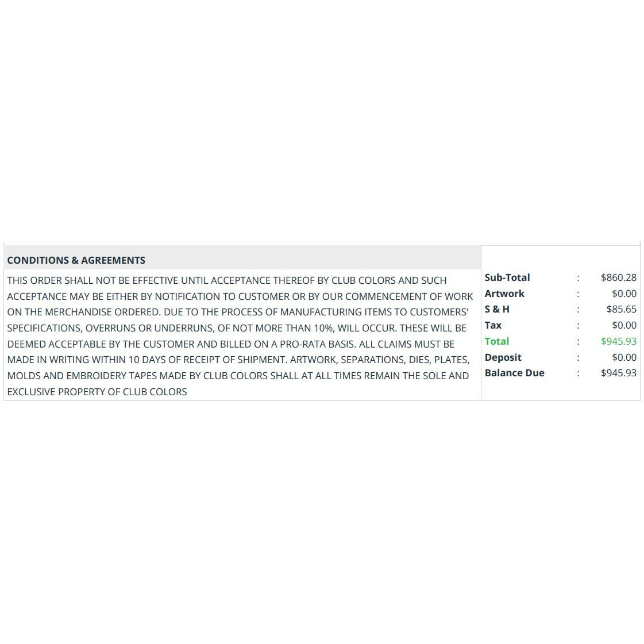Select the $860.28 sub-total amount
The height and width of the screenshot is (644, 644).
point(618,277)
